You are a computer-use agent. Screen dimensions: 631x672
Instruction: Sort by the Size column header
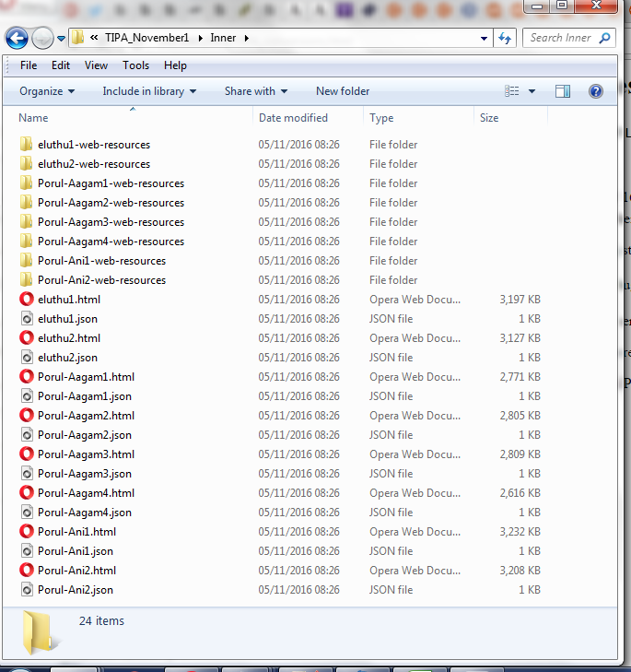pos(489,118)
